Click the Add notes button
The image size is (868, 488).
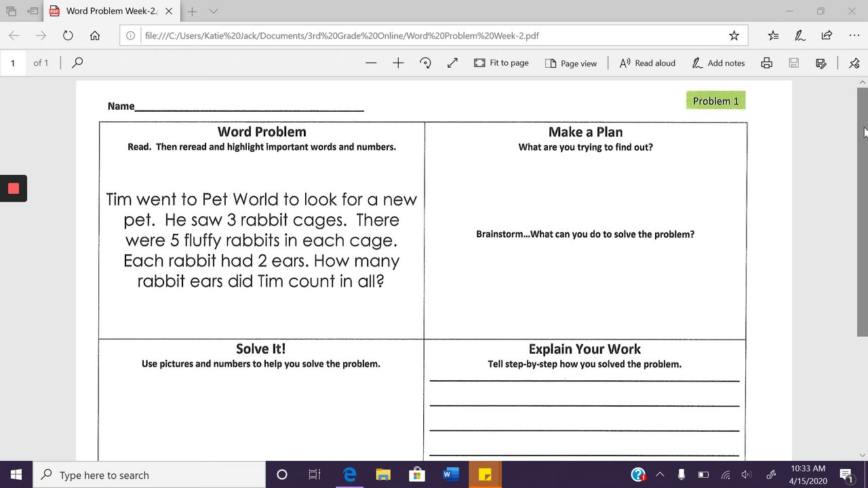718,63
